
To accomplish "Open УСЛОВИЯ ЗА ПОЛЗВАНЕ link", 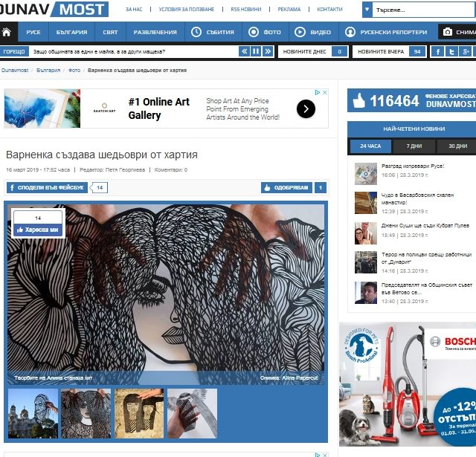I will pos(187,10).
